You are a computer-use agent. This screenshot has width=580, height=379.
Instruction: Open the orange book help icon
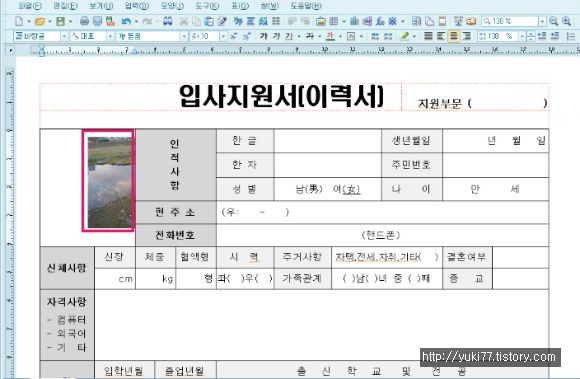tap(471, 21)
